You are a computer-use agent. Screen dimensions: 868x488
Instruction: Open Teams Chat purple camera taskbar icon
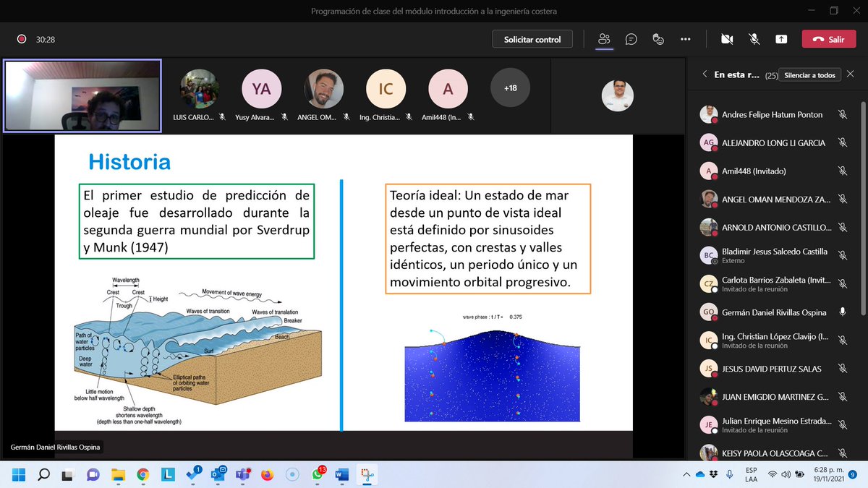coord(93,475)
